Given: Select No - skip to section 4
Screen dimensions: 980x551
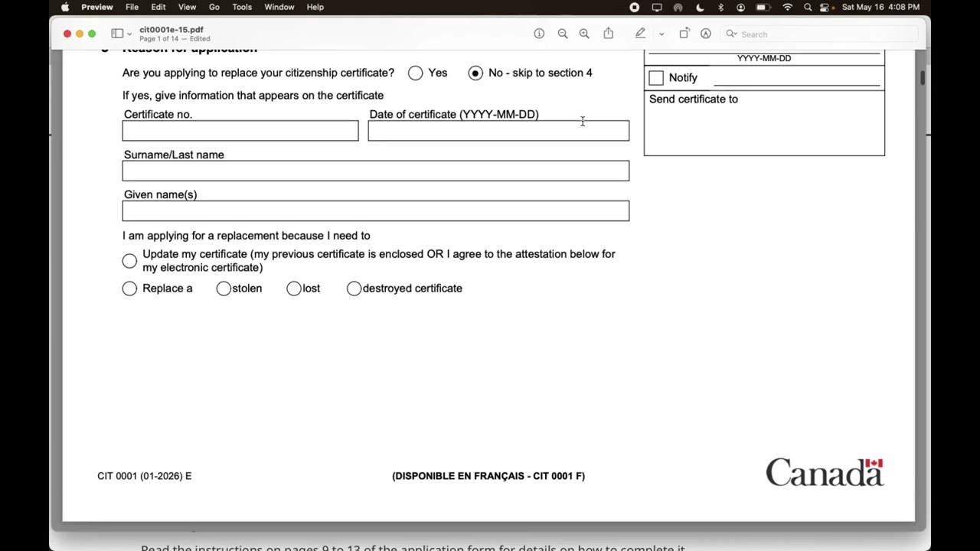Looking at the screenshot, I should tap(475, 73).
